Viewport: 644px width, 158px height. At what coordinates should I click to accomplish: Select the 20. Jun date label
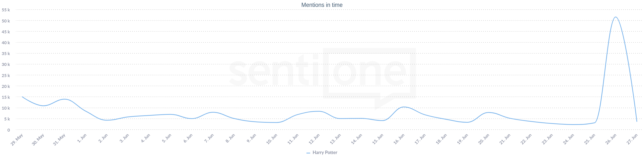[x=484, y=139]
